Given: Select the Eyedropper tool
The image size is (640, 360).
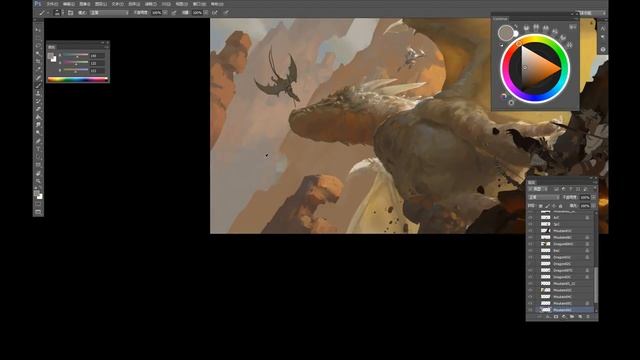Looking at the screenshot, I should [x=38, y=69].
